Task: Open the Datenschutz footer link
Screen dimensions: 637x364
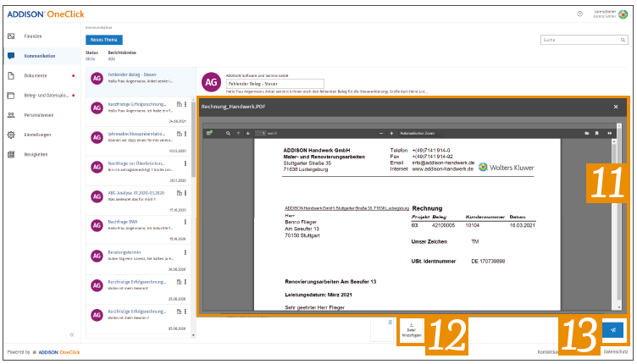Action: 616,352
